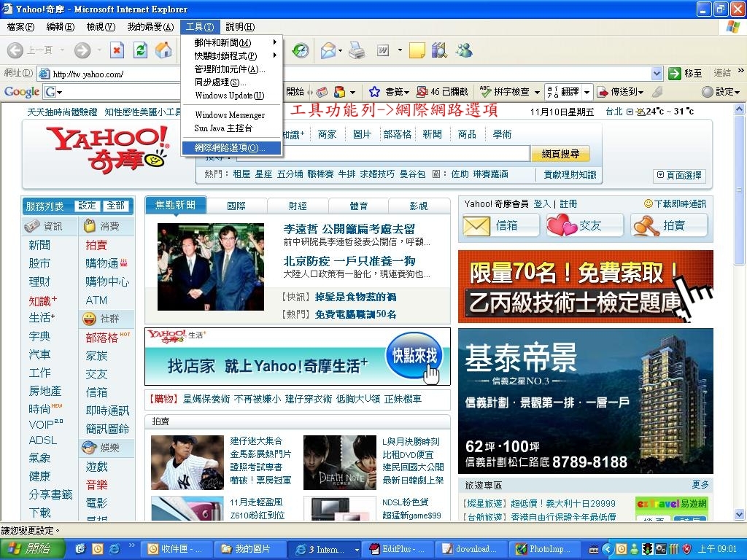Switch to the 體育 news tab
This screenshot has width=747, height=560.
pyautogui.click(x=359, y=206)
